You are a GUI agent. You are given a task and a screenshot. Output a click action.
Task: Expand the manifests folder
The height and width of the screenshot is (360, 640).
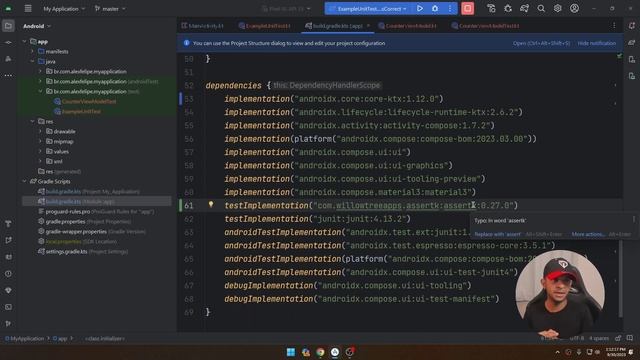[32, 51]
